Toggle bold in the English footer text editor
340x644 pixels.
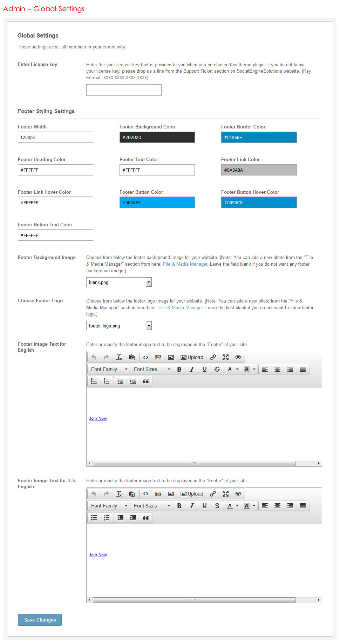pos(179,369)
